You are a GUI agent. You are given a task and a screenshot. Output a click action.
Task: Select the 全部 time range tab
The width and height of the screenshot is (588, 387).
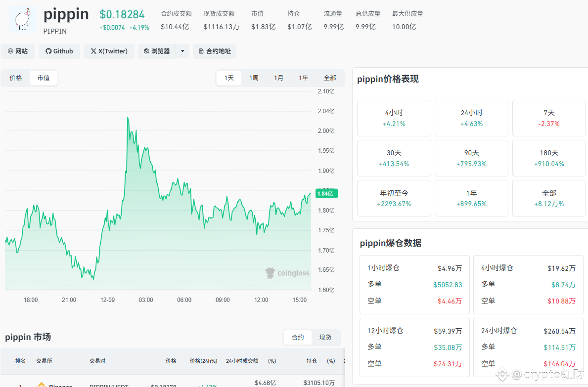[x=330, y=78]
